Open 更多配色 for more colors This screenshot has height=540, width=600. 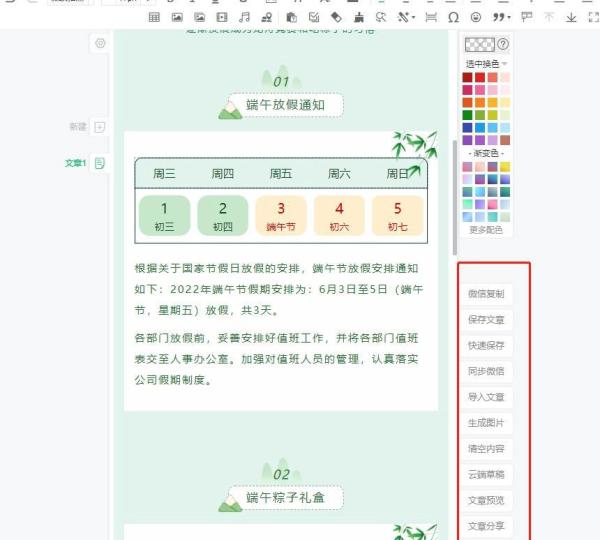(x=487, y=229)
